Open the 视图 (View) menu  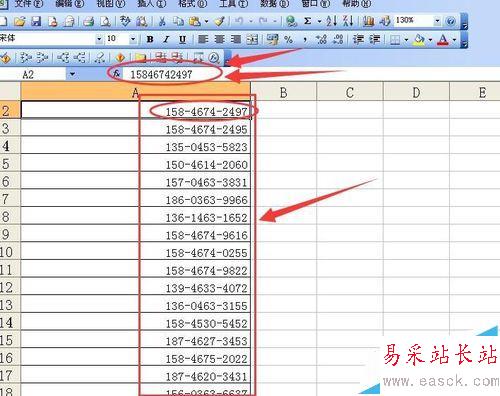click(x=111, y=4)
